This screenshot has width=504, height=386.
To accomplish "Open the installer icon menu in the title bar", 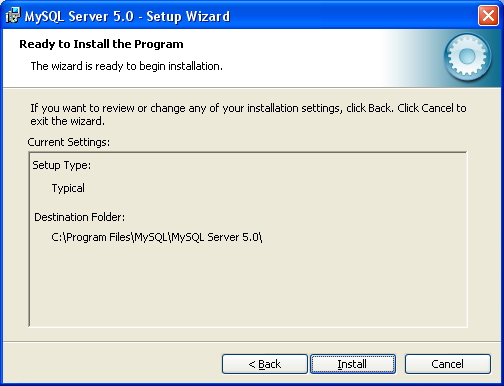I will coord(13,16).
